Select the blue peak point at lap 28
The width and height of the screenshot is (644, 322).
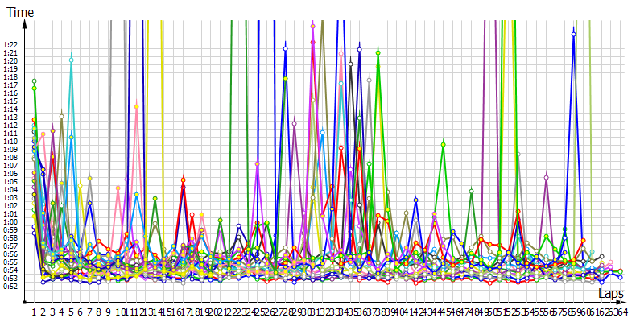(285, 49)
